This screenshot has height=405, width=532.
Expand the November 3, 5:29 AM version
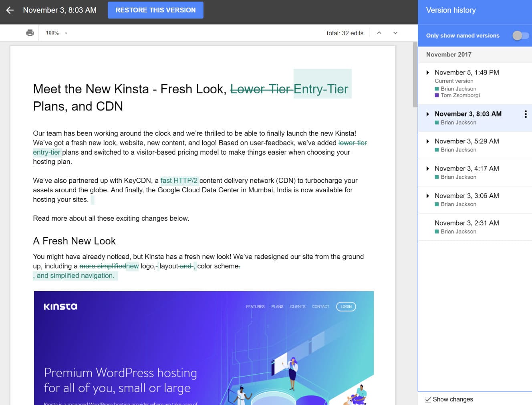428,141
